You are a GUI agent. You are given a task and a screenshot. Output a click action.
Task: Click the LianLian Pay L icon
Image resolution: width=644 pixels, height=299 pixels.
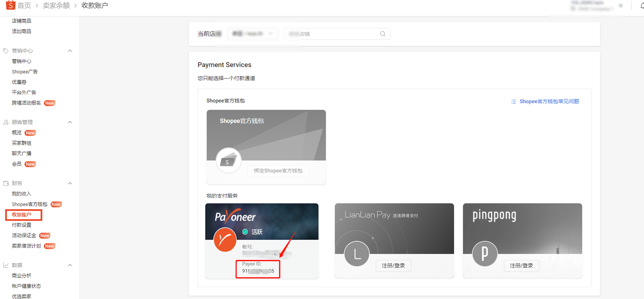[x=357, y=254]
